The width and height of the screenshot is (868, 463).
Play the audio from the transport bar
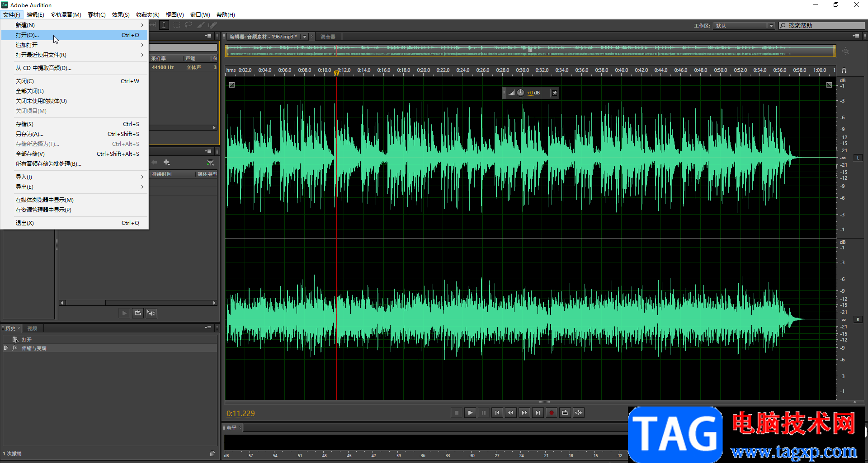pos(470,413)
